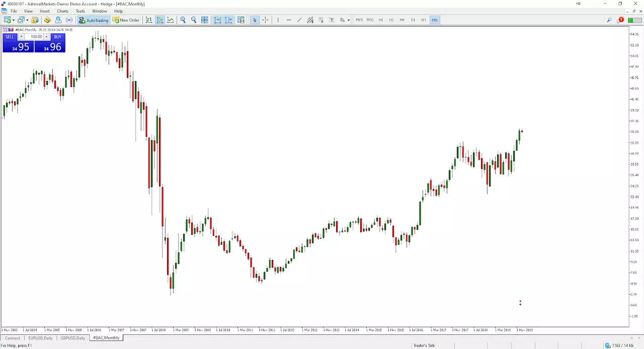This screenshot has width=644, height=349.
Task: Click the trade volume input field
Action: click(36, 37)
